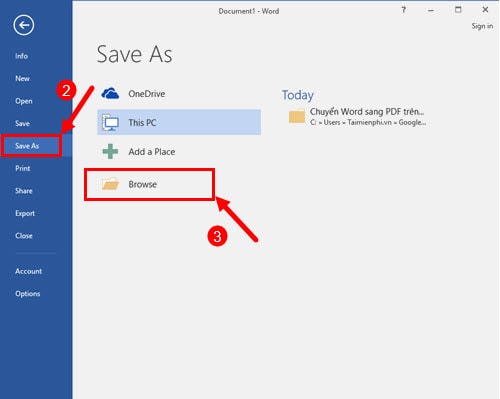Image resolution: width=500 pixels, height=399 pixels.
Task: Choose Close in the sidebar
Action: [x=24, y=236]
